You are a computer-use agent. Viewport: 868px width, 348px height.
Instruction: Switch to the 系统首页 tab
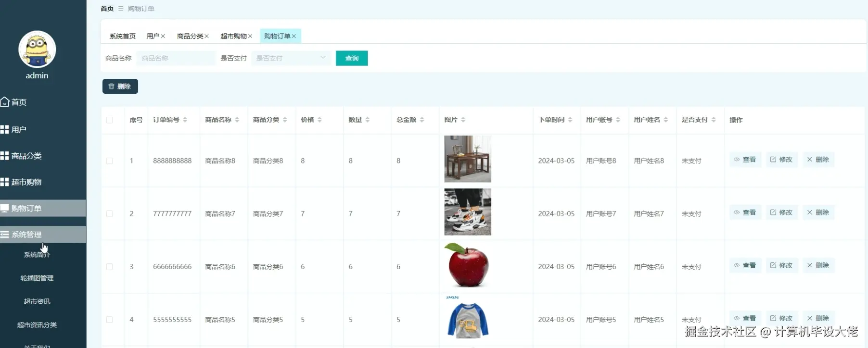pyautogui.click(x=123, y=36)
